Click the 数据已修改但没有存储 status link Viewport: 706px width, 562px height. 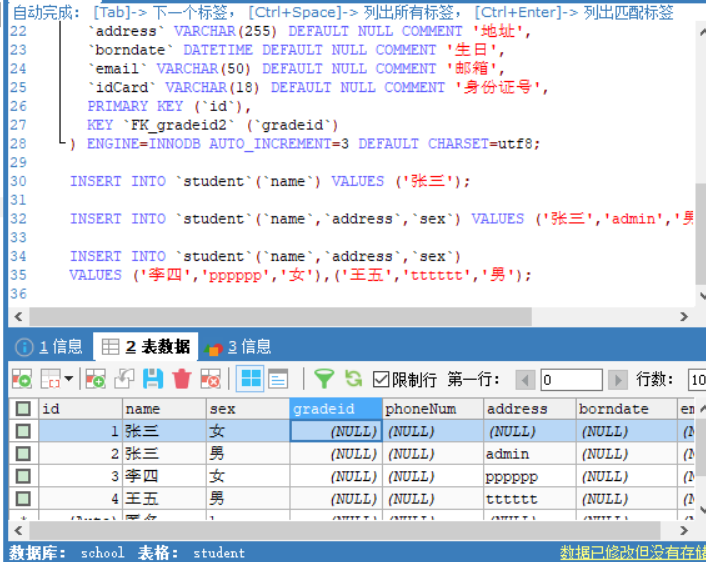632,552
